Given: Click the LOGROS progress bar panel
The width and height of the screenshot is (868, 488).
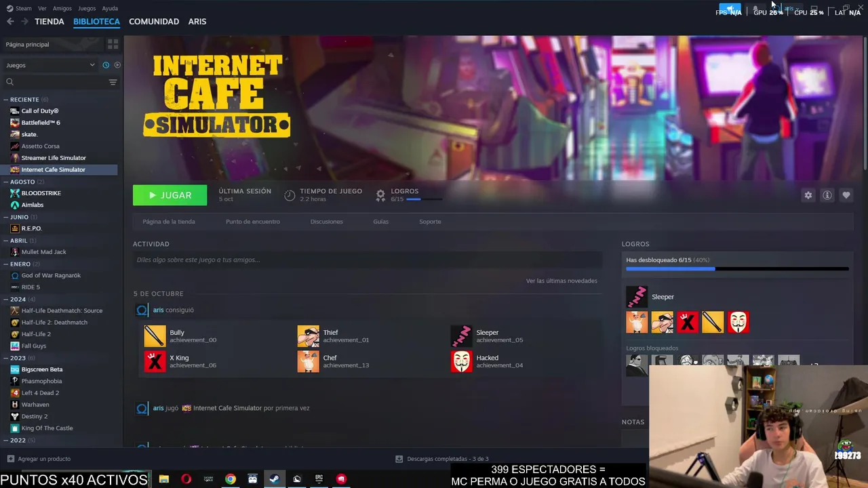Looking at the screenshot, I should click(737, 264).
